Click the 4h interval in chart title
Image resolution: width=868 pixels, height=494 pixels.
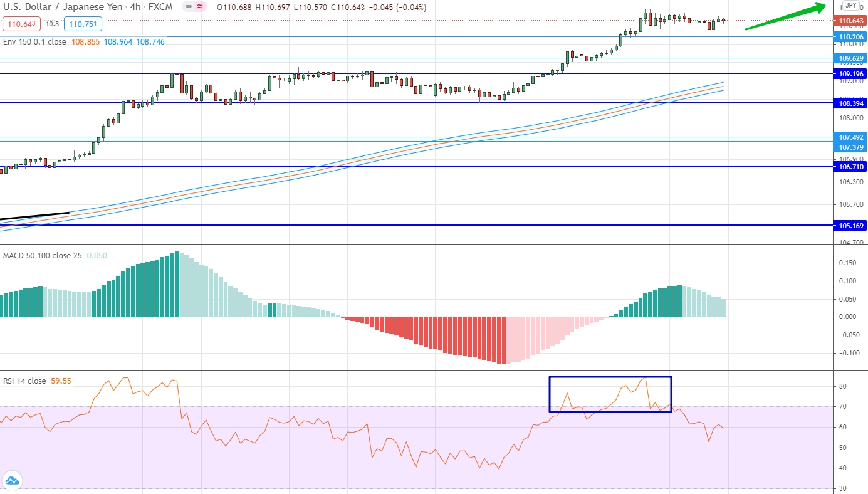[x=135, y=7]
